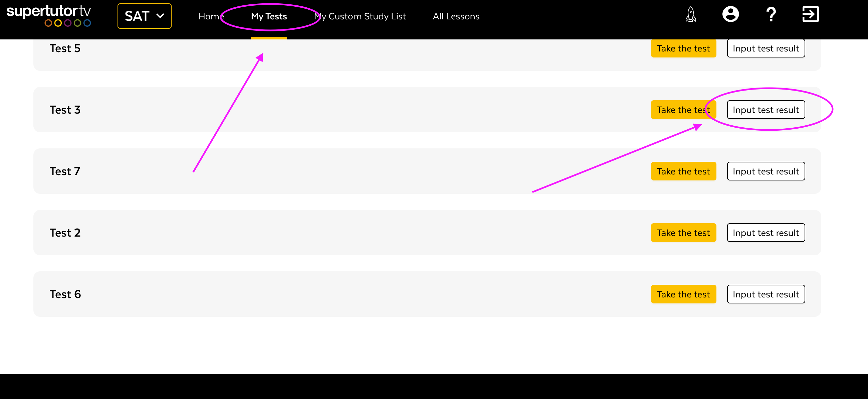The image size is (868, 399).
Task: Click Take the test for Test 3
Action: [683, 110]
